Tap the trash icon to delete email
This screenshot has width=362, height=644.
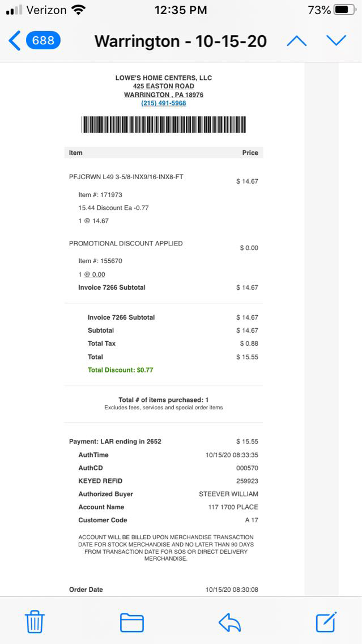click(x=35, y=622)
